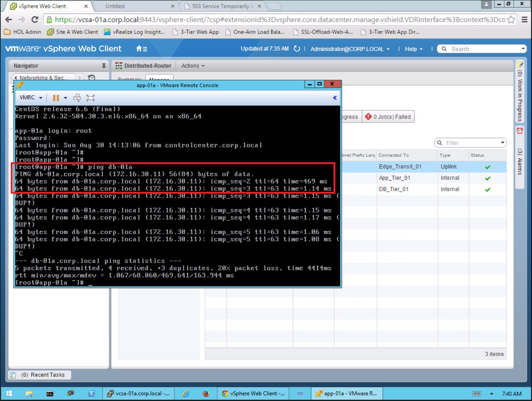Switch to app-01a VMware Remote Console taskbar
The width and height of the screenshot is (532, 401).
click(346, 393)
